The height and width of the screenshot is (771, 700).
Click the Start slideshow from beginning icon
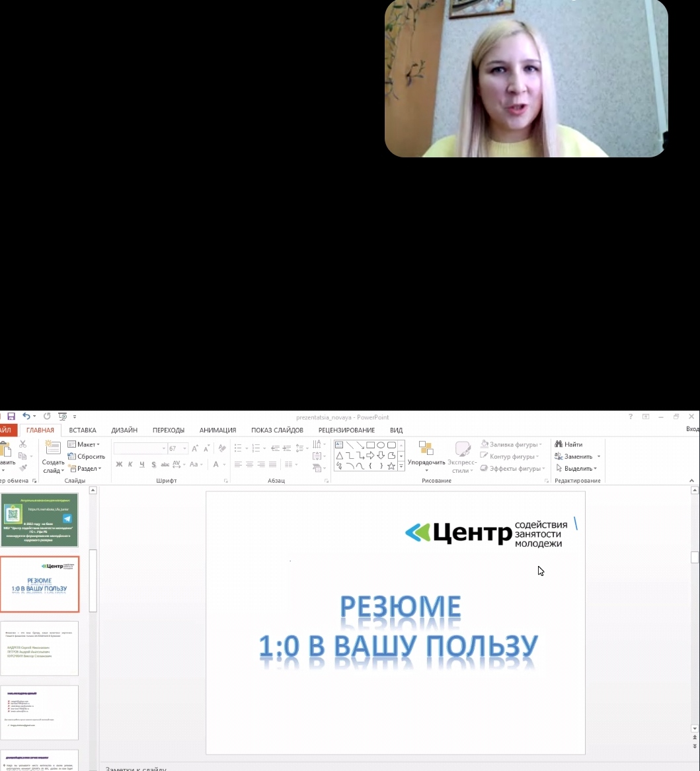[x=63, y=417]
